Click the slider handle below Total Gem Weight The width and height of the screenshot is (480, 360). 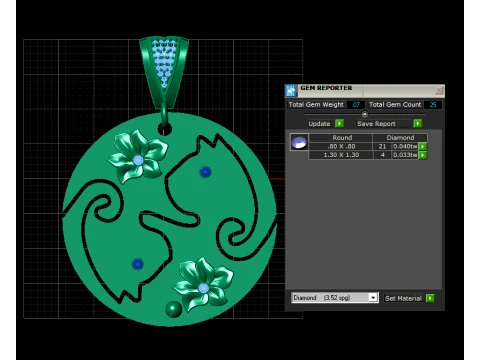(x=365, y=114)
